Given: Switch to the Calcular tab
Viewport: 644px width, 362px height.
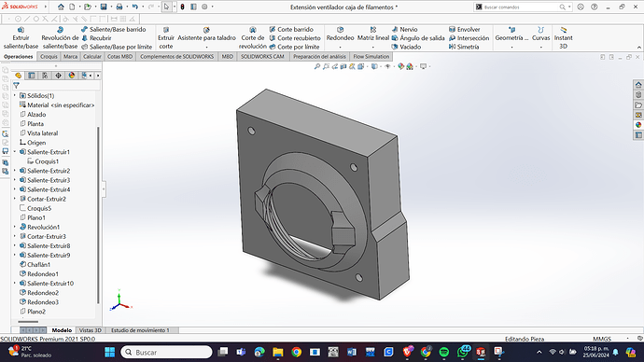Looking at the screenshot, I should coord(92,57).
